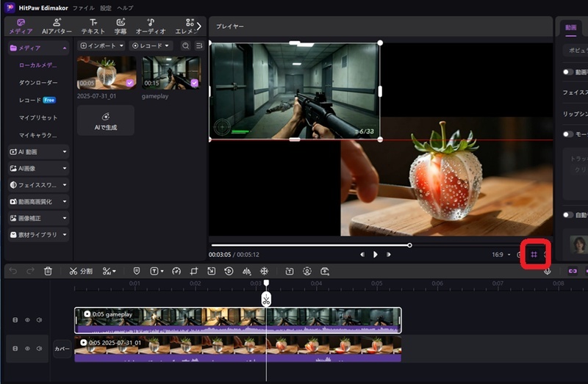Lock the 2025-07-31_01 track

tap(15, 349)
